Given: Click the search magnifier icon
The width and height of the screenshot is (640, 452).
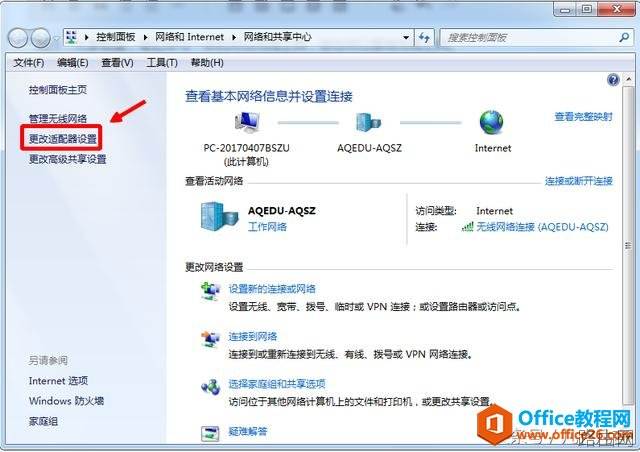Looking at the screenshot, I should click(624, 38).
